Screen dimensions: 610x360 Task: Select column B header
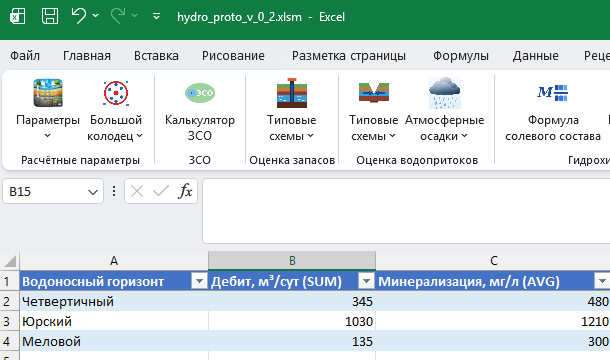[x=292, y=261]
